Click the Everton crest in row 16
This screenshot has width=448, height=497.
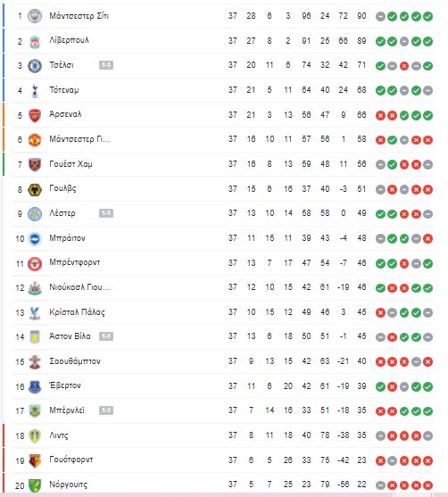pyautogui.click(x=35, y=386)
